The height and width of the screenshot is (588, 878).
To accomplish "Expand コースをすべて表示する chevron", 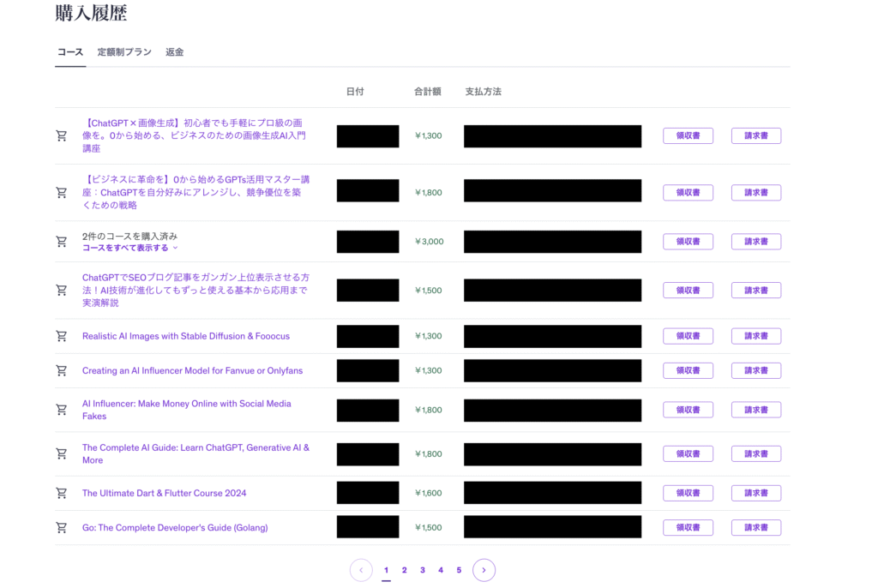I will tap(175, 248).
